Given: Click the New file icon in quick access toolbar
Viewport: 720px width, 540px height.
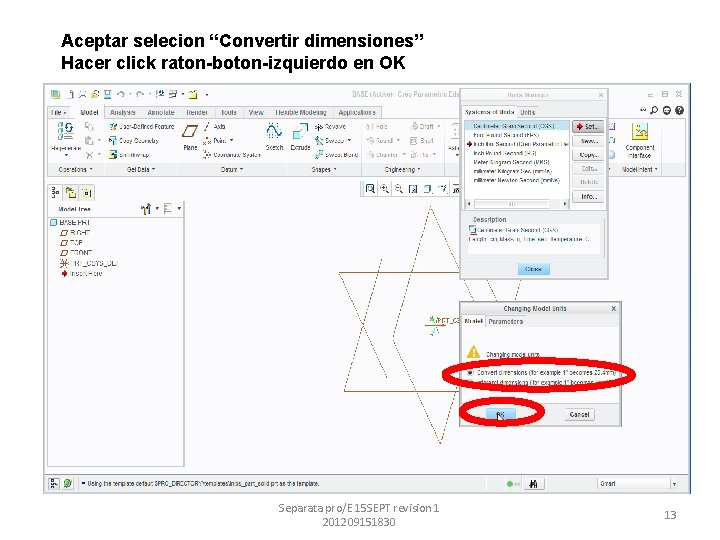Looking at the screenshot, I should (70, 95).
